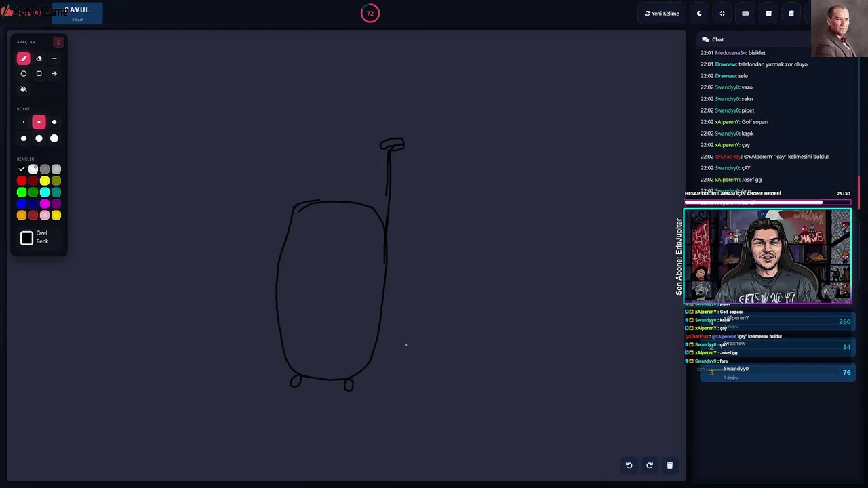The height and width of the screenshot is (488, 868).
Task: Pick the dark maroon color swatch
Action: click(x=33, y=180)
